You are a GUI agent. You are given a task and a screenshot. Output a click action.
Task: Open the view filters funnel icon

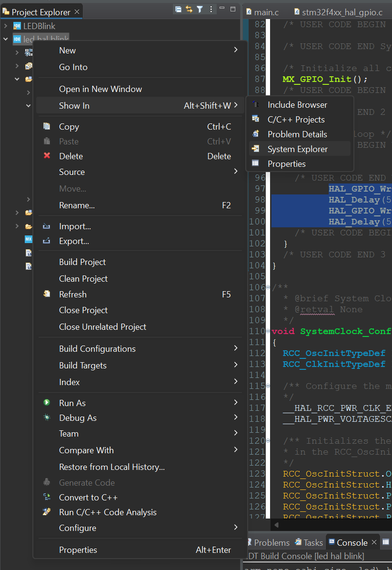[x=200, y=9]
